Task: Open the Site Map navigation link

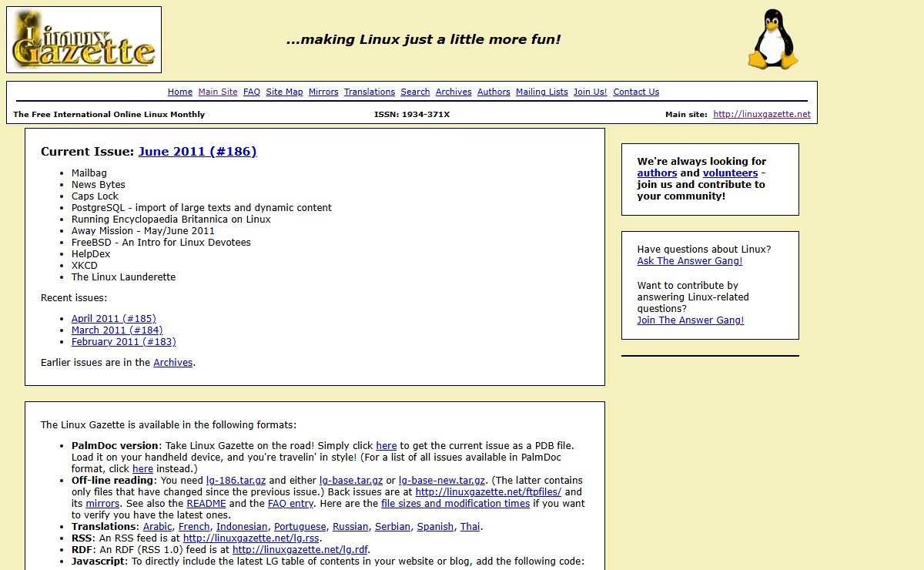Action: [284, 92]
